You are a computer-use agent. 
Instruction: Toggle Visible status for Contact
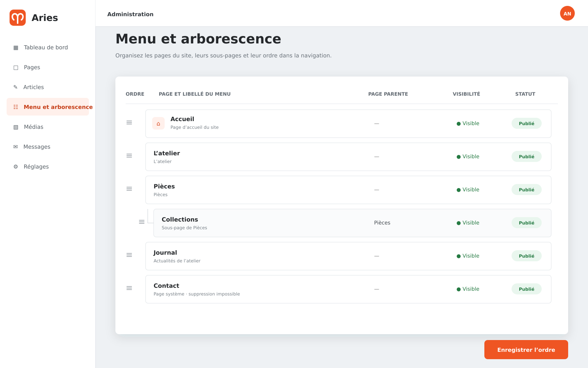click(x=468, y=289)
